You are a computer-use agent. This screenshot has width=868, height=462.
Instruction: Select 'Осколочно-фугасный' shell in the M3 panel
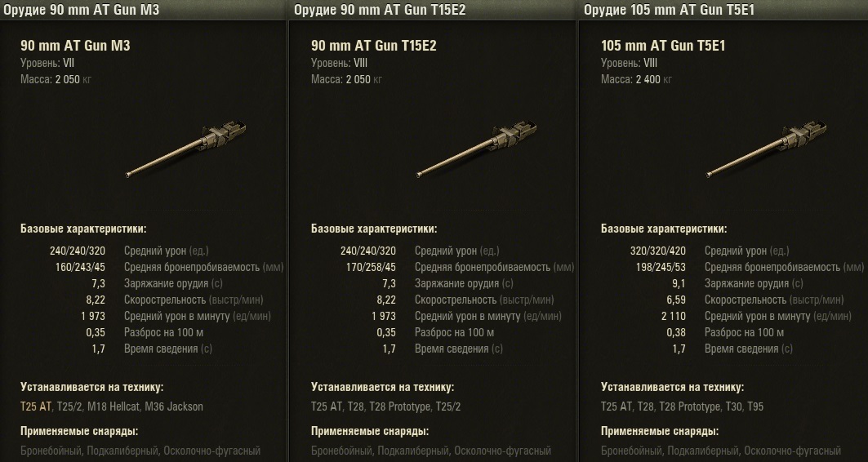pyautogui.click(x=211, y=451)
